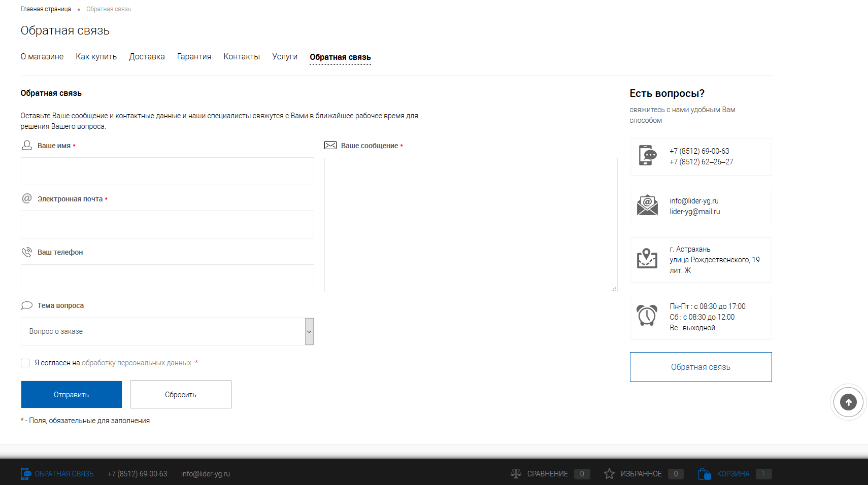The image size is (868, 485).
Task: Focus the Электронная почта input field
Action: coord(168,224)
